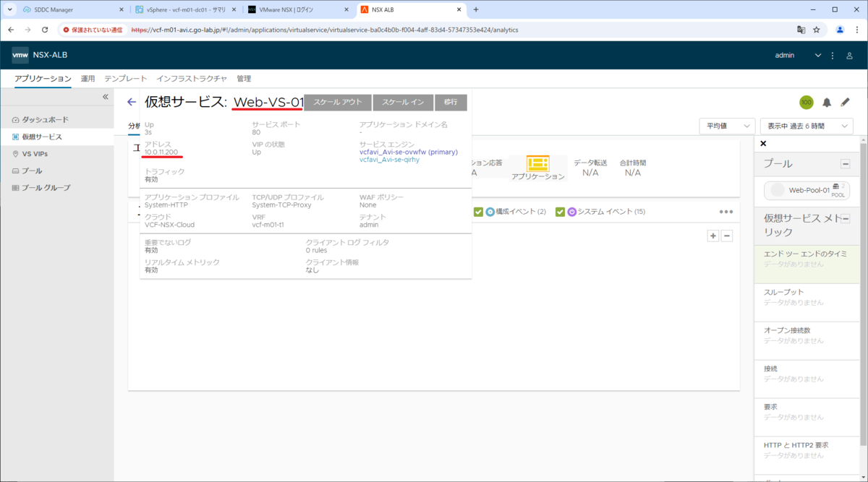Click the browser address bar URL
Screen dimensions: 868x482
pos(325,30)
